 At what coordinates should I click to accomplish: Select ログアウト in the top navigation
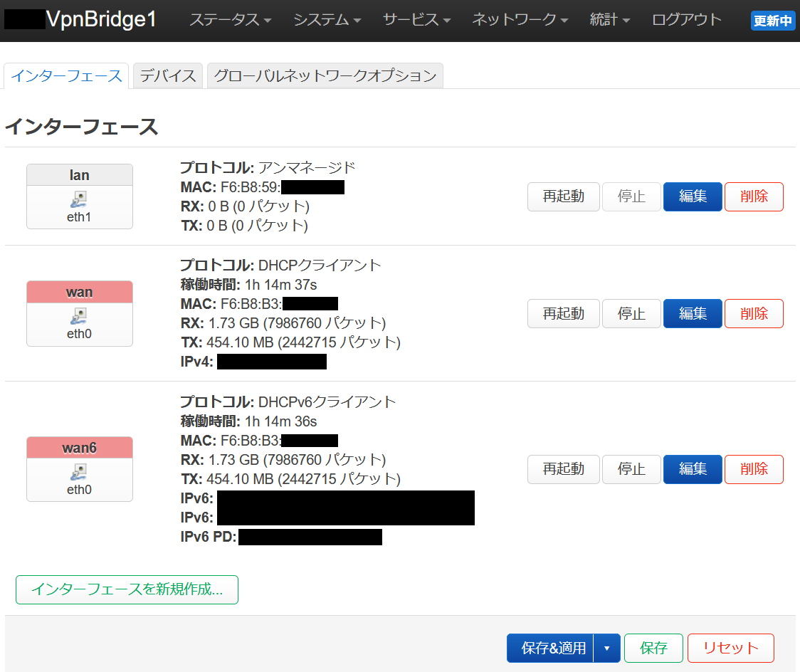pyautogui.click(x=686, y=20)
